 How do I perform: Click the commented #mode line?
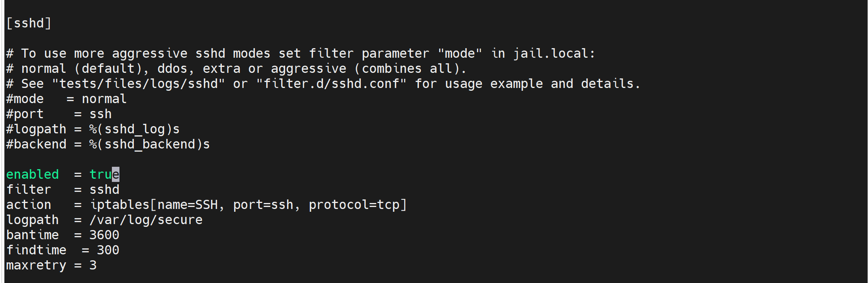[x=66, y=99]
